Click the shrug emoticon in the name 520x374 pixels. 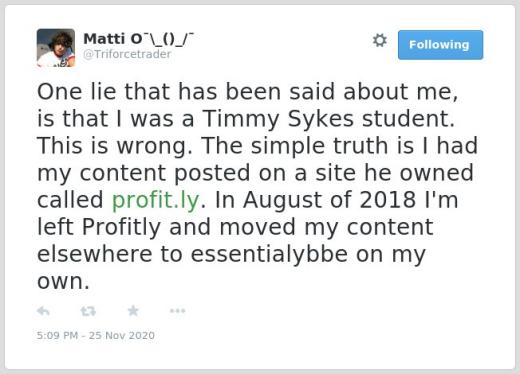click(x=169, y=39)
